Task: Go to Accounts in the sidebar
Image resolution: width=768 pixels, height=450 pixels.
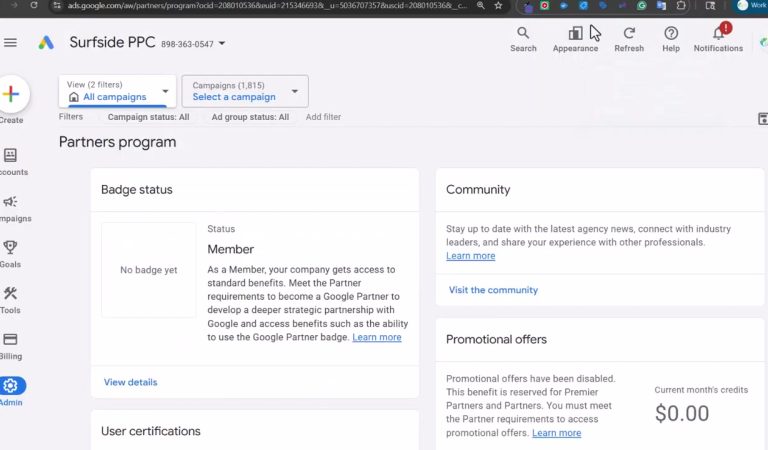Action: pyautogui.click(x=11, y=162)
